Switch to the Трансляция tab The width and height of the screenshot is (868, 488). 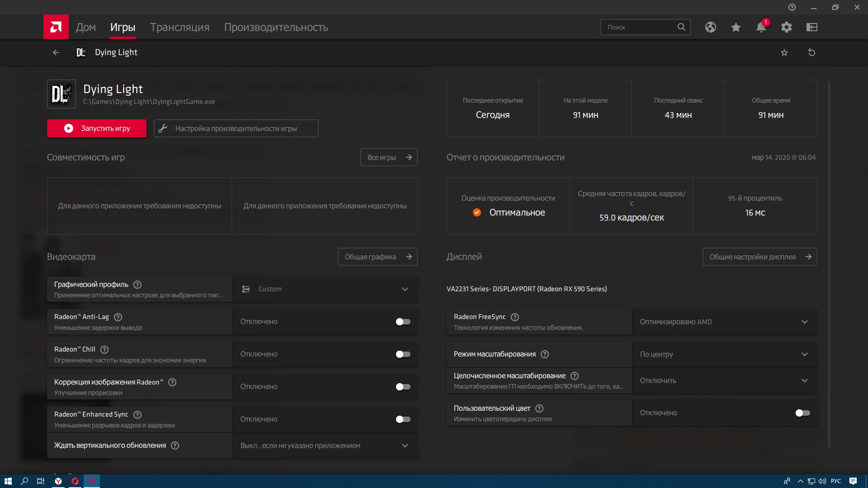[180, 27]
